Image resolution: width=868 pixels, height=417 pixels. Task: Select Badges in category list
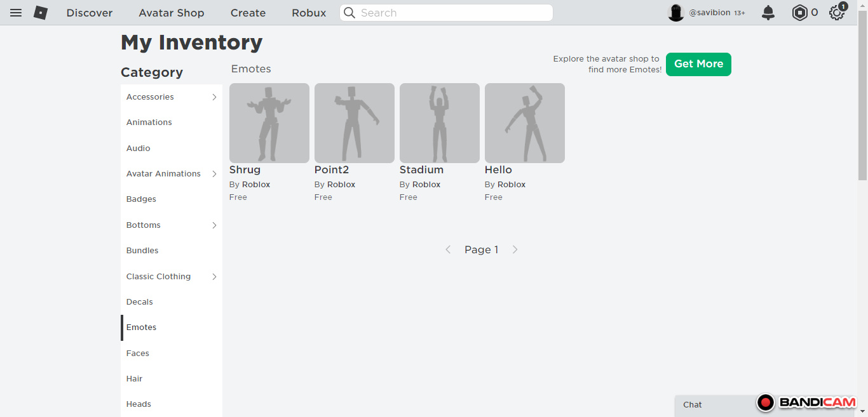[x=141, y=199]
